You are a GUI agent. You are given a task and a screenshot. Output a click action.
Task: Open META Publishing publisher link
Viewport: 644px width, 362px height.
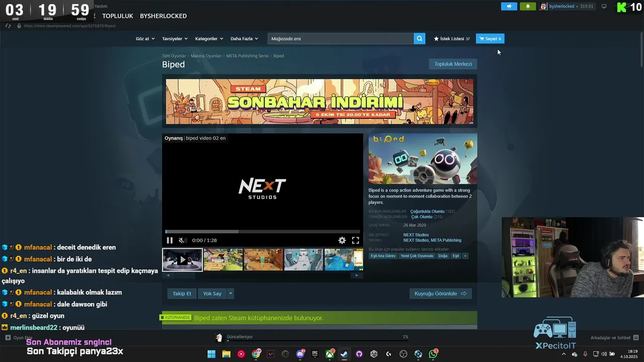click(x=446, y=240)
